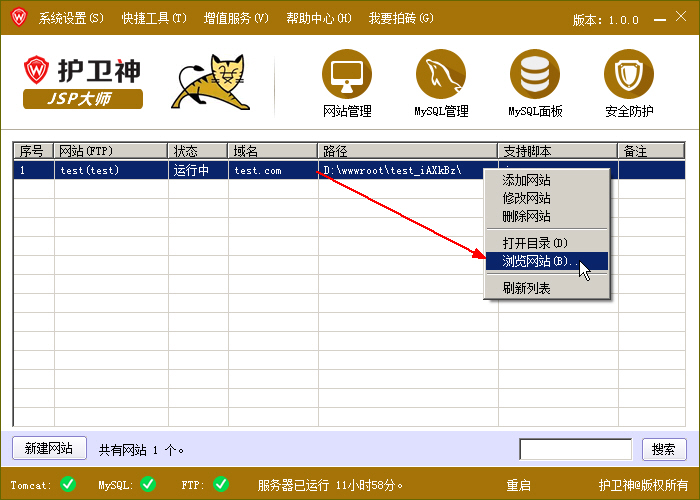Open the MySQL管理 dolphin icon

click(441, 74)
